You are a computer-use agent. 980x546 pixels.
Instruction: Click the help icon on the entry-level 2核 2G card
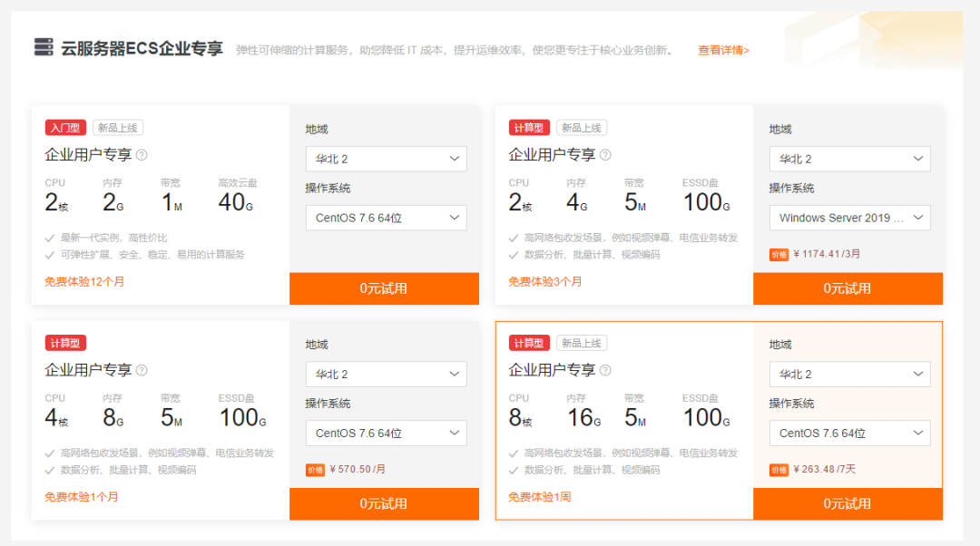tap(142, 155)
